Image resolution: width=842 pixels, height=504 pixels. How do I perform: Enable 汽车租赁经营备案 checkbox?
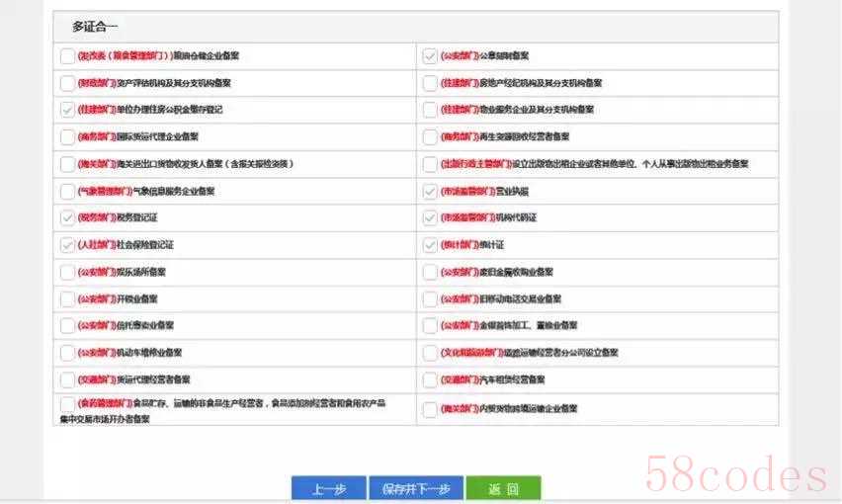(x=430, y=379)
